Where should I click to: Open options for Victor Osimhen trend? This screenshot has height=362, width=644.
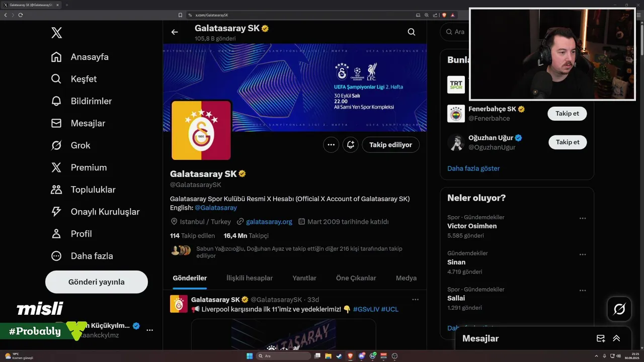pyautogui.click(x=583, y=218)
